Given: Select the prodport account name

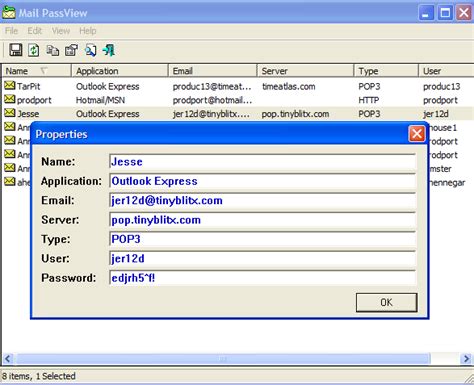Looking at the screenshot, I should tap(34, 100).
